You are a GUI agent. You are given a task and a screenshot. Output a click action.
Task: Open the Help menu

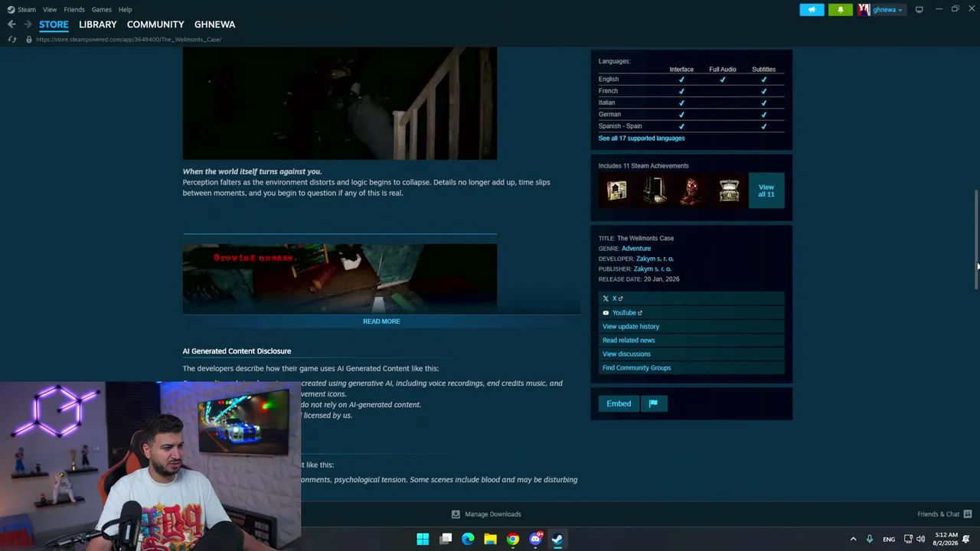pyautogui.click(x=125, y=9)
